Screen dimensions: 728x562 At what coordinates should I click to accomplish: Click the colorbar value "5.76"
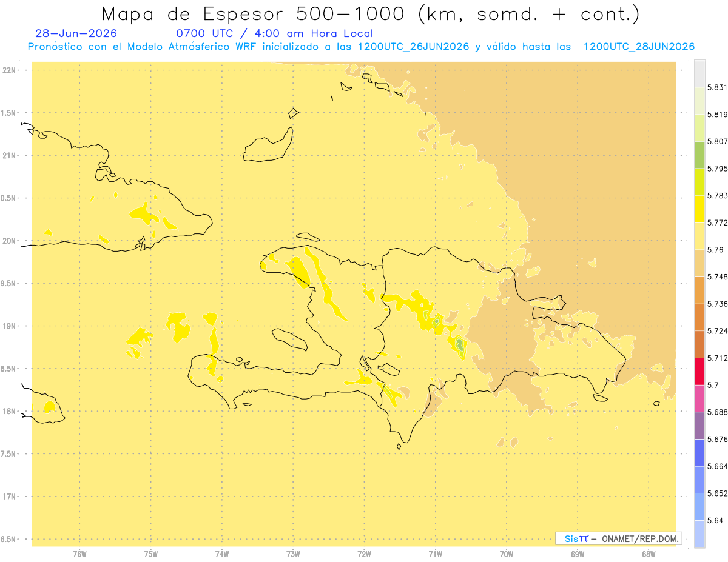(715, 250)
